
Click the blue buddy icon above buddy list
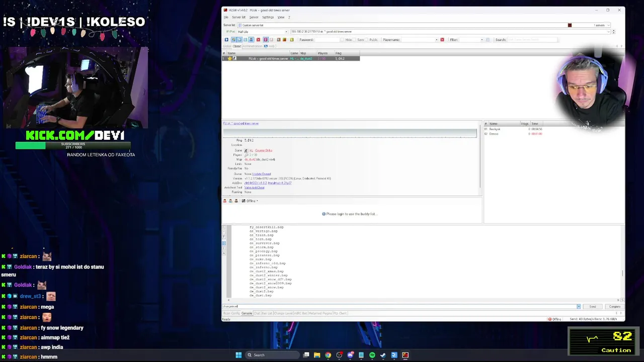[x=230, y=201]
